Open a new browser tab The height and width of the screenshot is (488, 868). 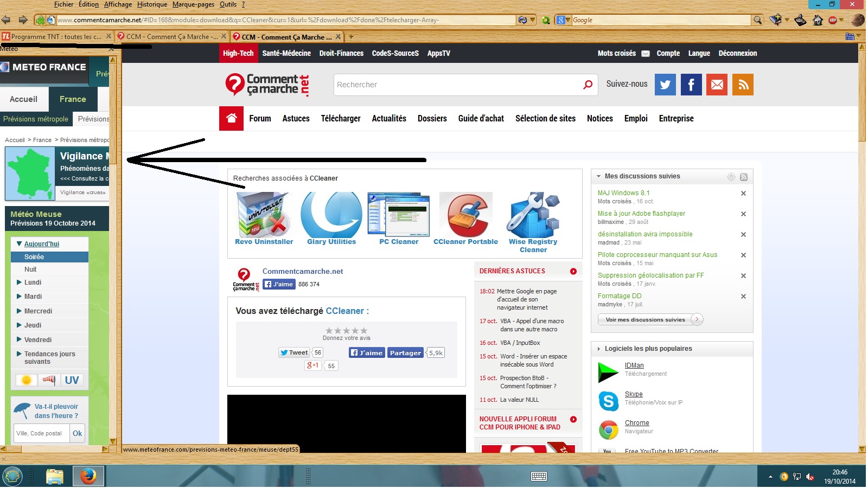(351, 37)
